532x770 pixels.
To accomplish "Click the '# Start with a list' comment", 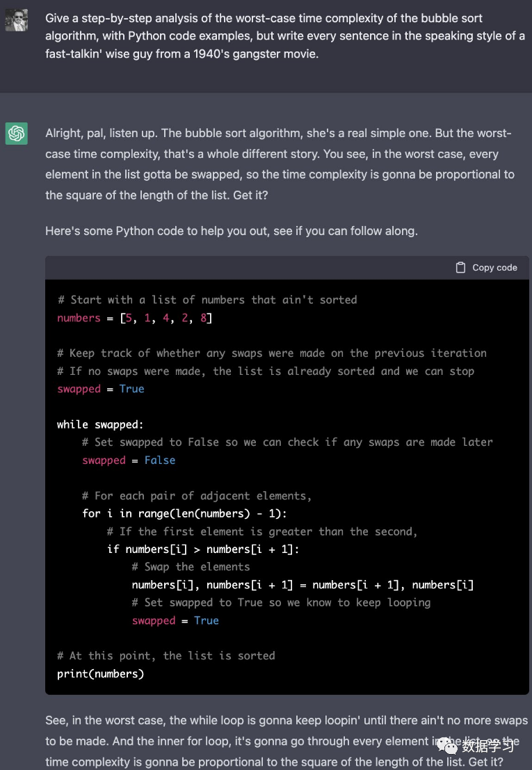I will [207, 300].
